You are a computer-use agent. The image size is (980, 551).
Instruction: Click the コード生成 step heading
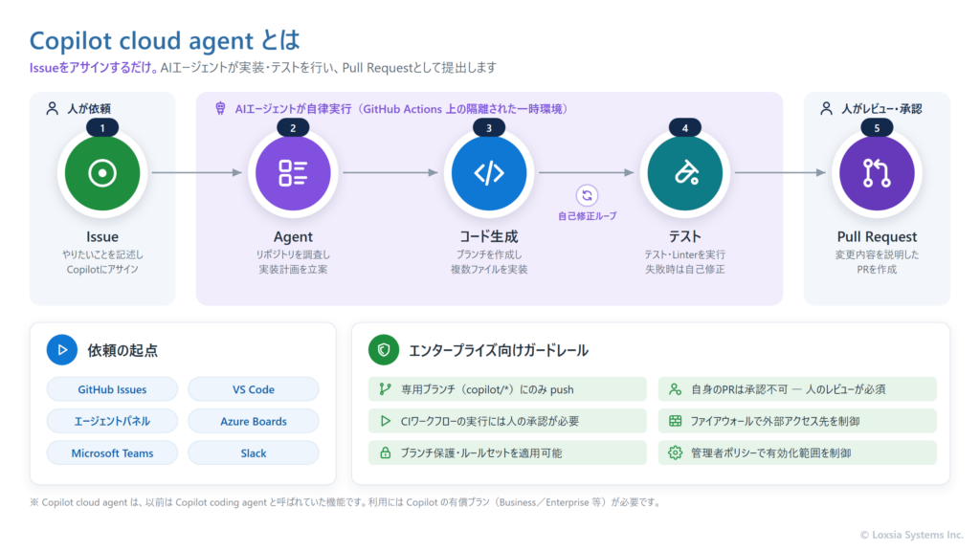pos(489,237)
